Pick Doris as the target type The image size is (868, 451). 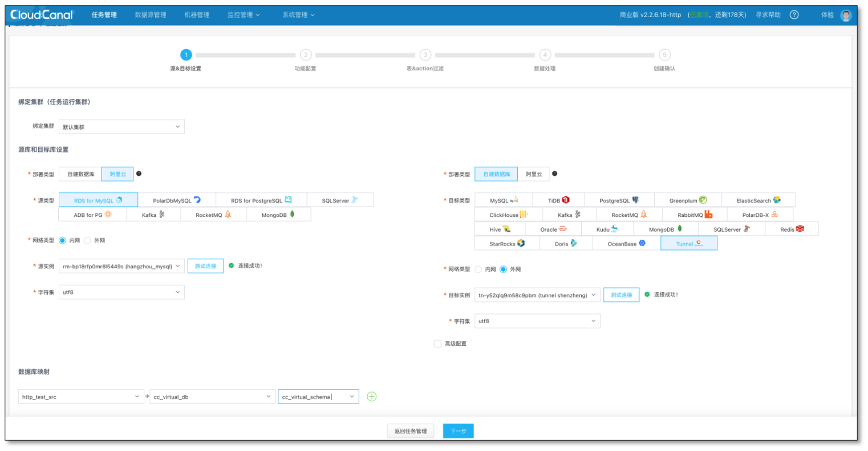click(x=566, y=244)
